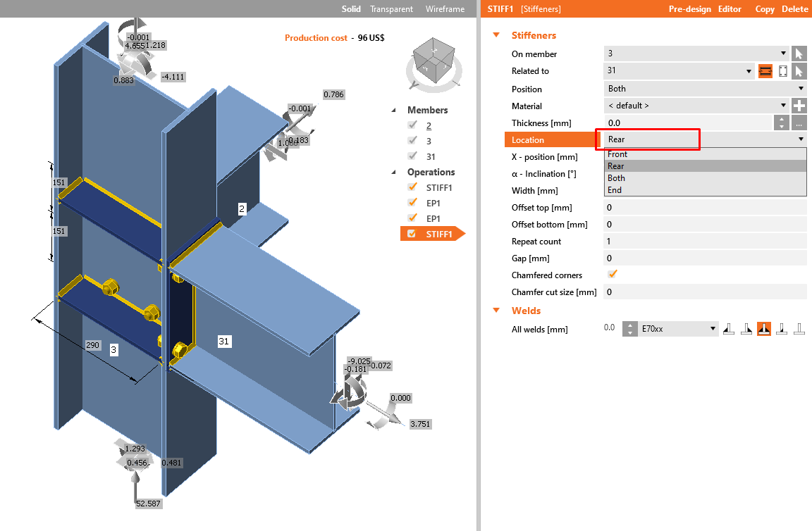Select the both-sides fillet weld icon
Screen dimensions: 812x531
[764, 328]
